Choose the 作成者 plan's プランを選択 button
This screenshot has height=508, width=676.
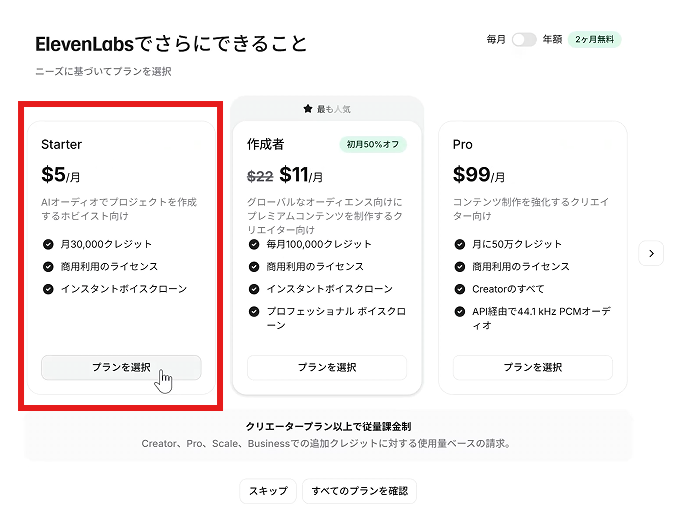327,367
